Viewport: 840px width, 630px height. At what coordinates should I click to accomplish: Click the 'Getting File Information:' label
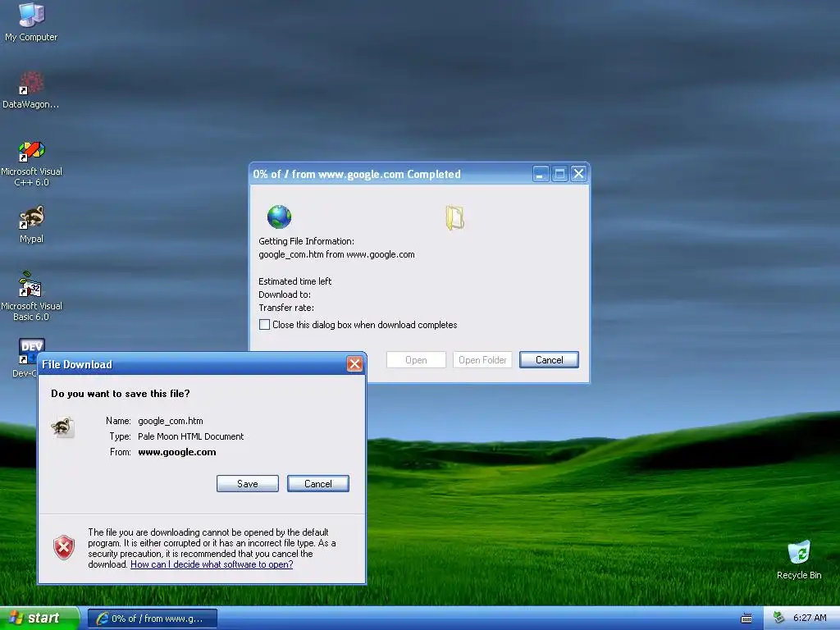[x=307, y=242]
